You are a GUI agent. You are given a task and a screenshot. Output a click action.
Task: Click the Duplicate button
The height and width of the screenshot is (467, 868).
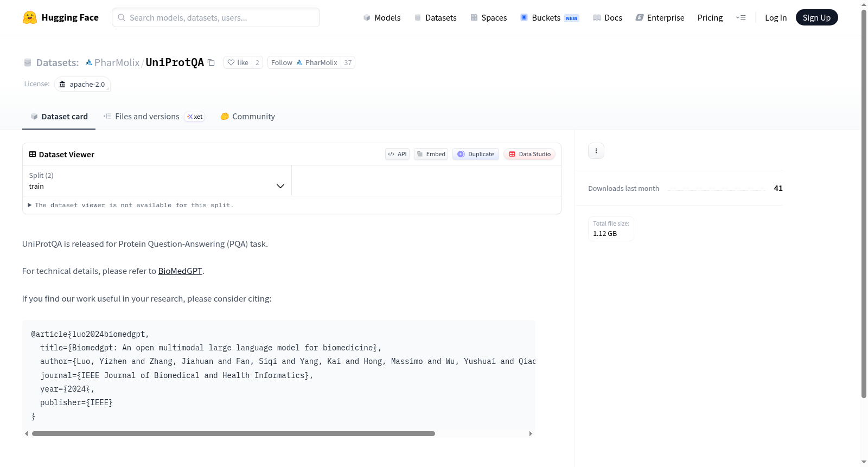tap(476, 154)
